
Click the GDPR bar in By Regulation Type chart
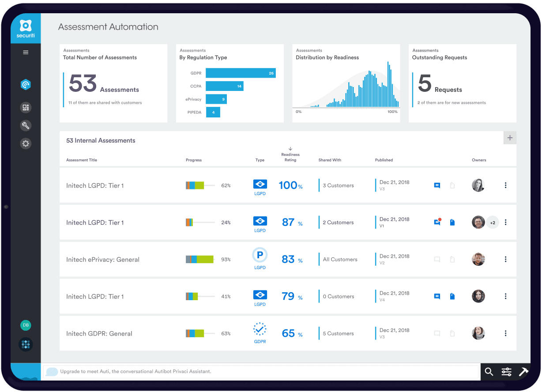[241, 72]
